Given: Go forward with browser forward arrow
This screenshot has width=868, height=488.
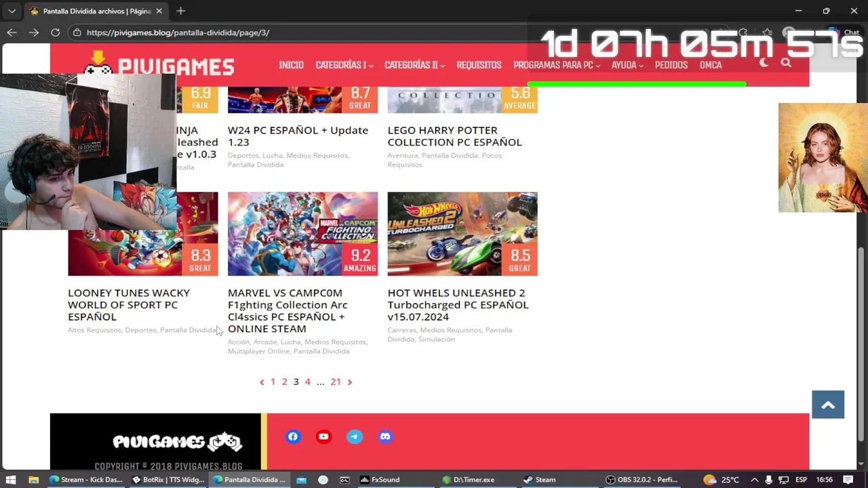Looking at the screenshot, I should point(33,33).
